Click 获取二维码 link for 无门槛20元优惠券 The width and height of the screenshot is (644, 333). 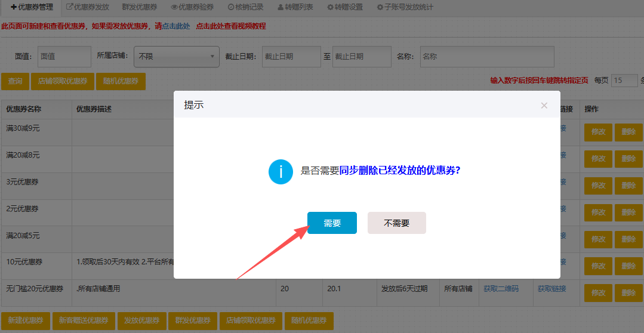point(501,289)
